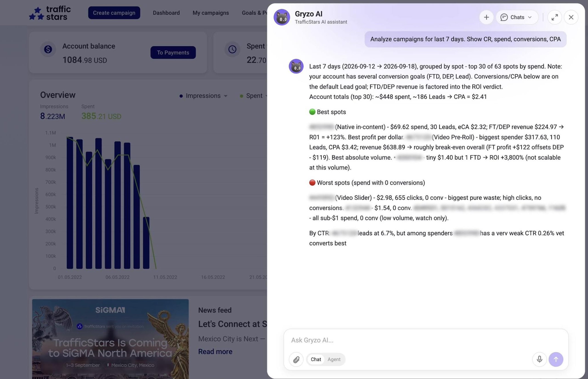Open the SiGMA North America banner image
Image resolution: width=588 pixels, height=379 pixels.
tap(110, 339)
